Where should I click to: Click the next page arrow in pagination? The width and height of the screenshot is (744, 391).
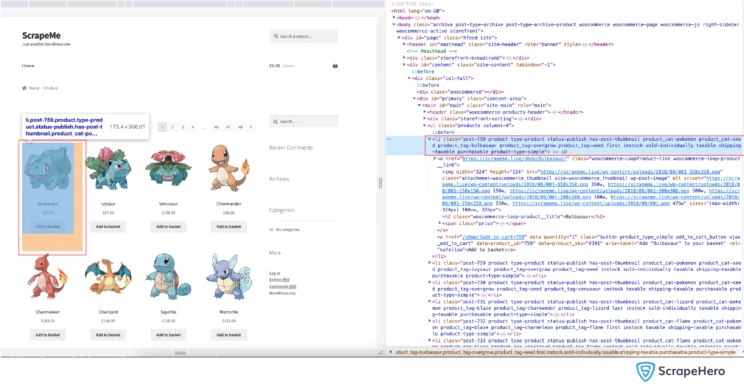pos(251,127)
